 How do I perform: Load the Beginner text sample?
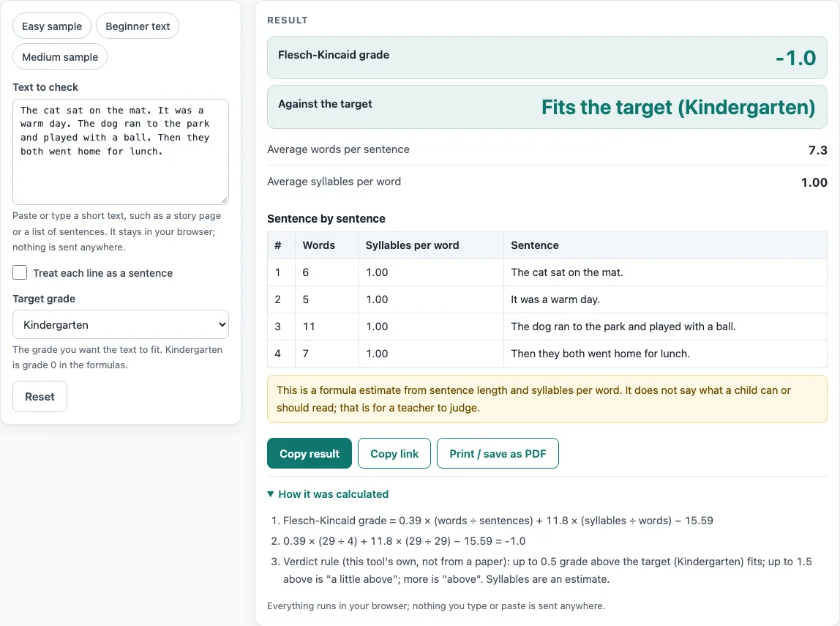(137, 26)
